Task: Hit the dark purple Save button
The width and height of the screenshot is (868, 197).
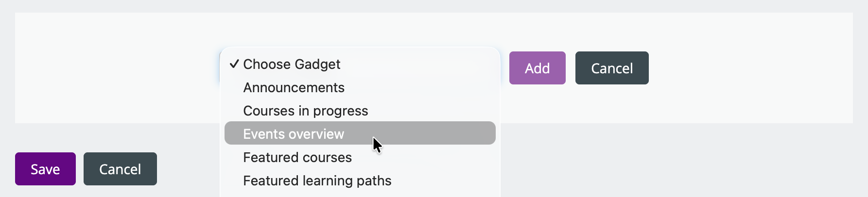Action: tap(45, 169)
